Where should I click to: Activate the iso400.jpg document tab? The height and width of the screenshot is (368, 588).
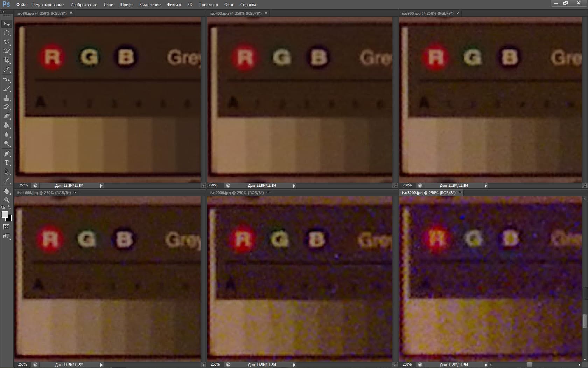click(238, 13)
